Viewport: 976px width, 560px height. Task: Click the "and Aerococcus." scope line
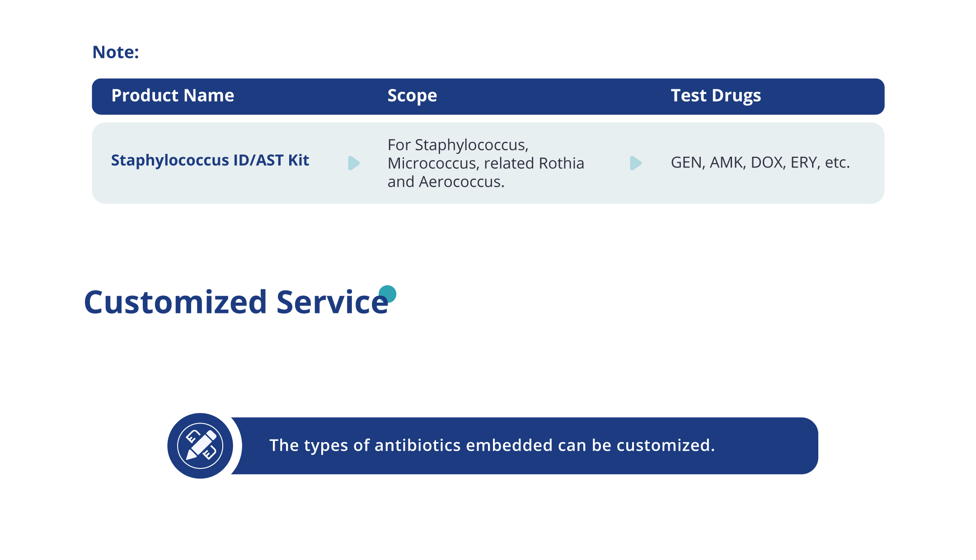(446, 182)
